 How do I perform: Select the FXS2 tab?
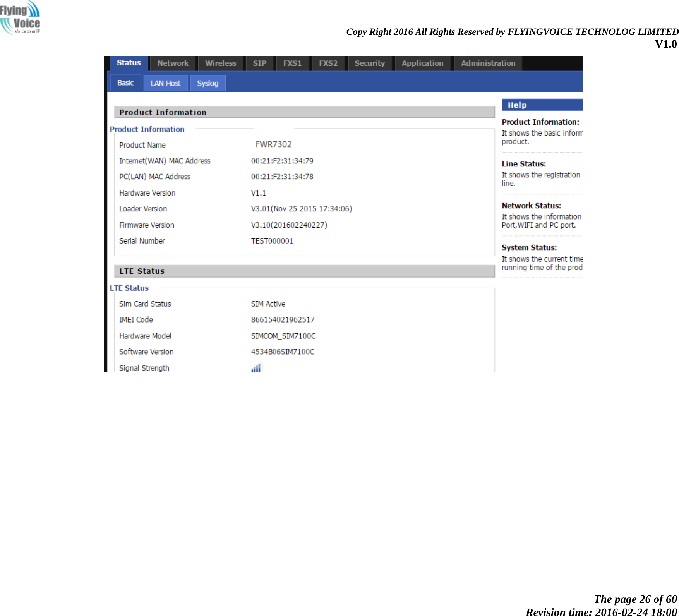[x=328, y=63]
